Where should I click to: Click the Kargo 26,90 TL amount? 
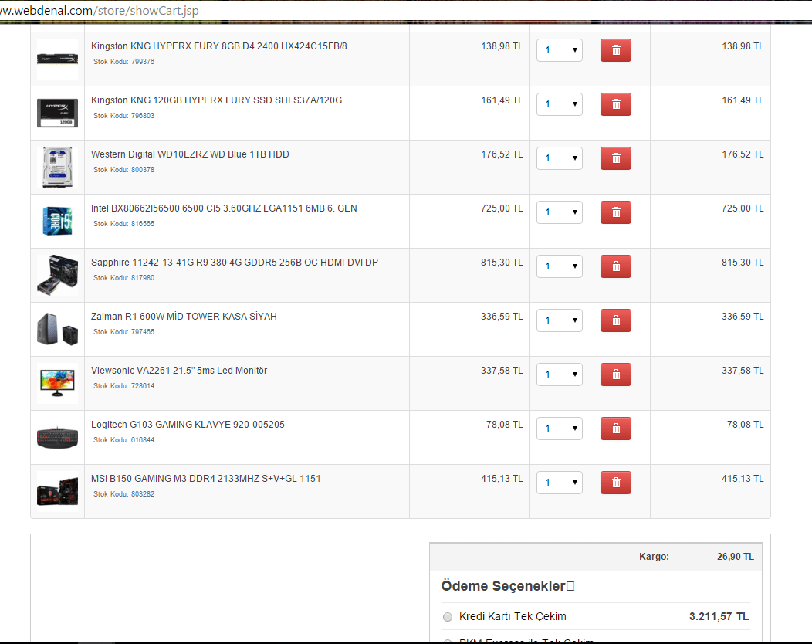point(736,557)
